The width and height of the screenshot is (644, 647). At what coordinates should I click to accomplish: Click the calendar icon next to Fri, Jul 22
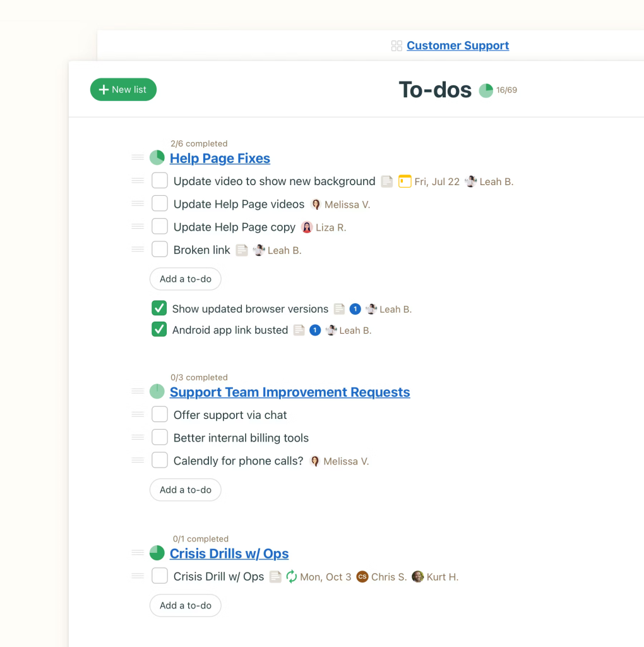(x=405, y=181)
